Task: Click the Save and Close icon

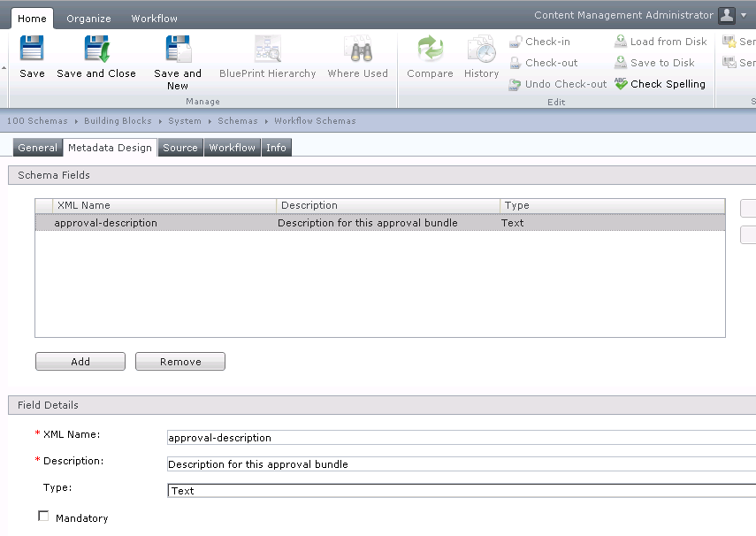Action: pos(96,50)
